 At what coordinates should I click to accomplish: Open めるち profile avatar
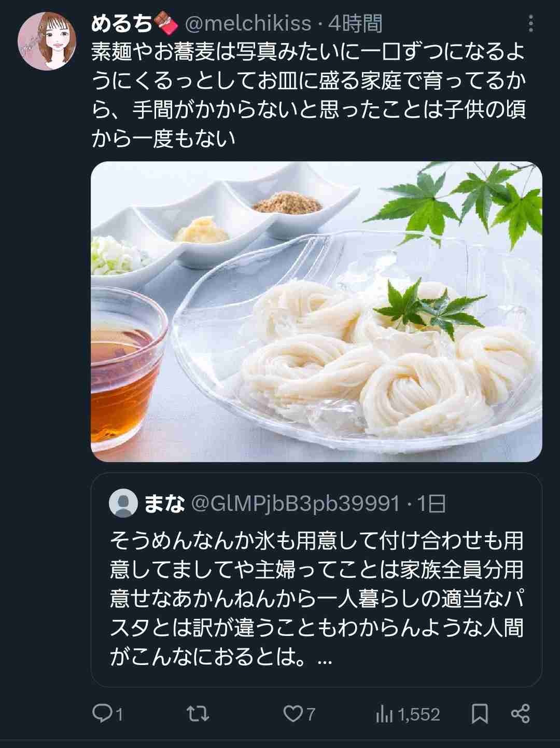coord(47,41)
